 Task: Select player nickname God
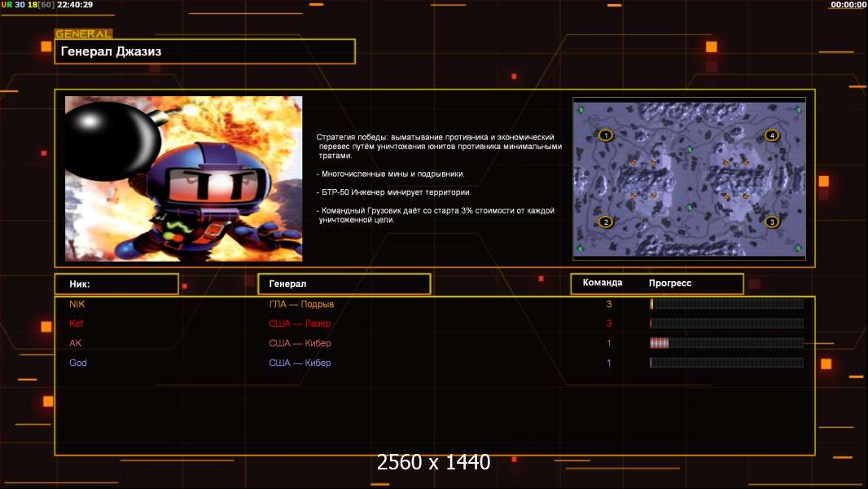pyautogui.click(x=78, y=363)
